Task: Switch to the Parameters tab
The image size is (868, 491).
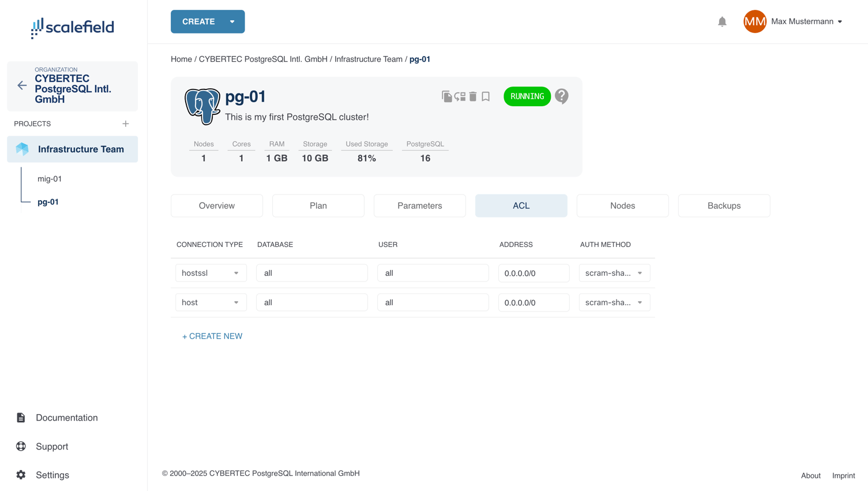Action: tap(419, 206)
